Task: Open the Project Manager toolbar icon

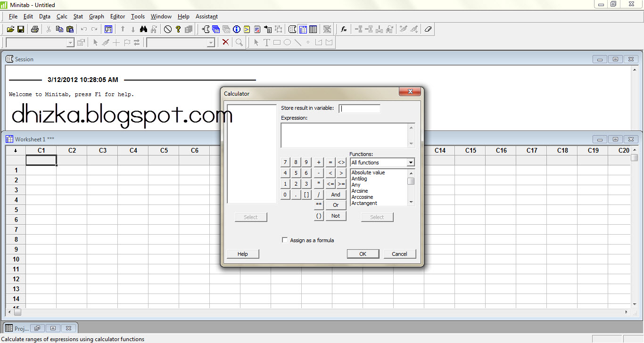Action: click(313, 29)
